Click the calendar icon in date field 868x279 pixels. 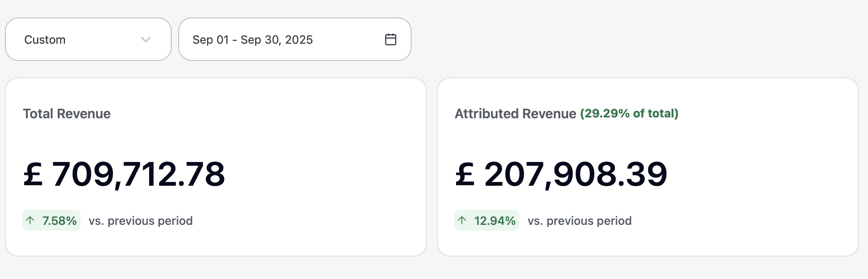(390, 40)
